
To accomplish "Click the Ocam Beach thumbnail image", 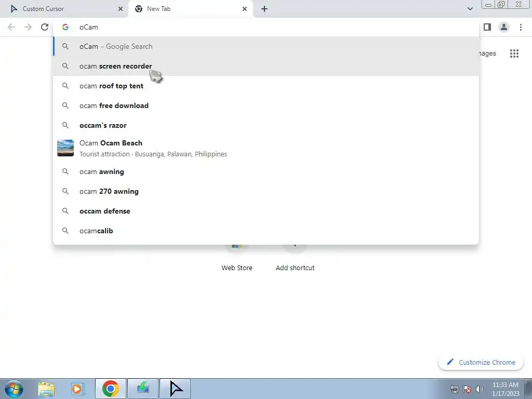I will pyautogui.click(x=65, y=148).
